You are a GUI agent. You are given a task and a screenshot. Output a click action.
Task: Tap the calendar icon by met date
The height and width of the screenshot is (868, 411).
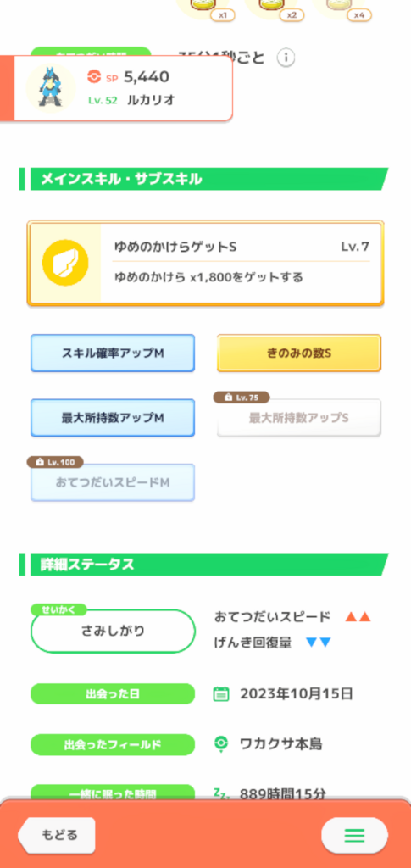221,693
